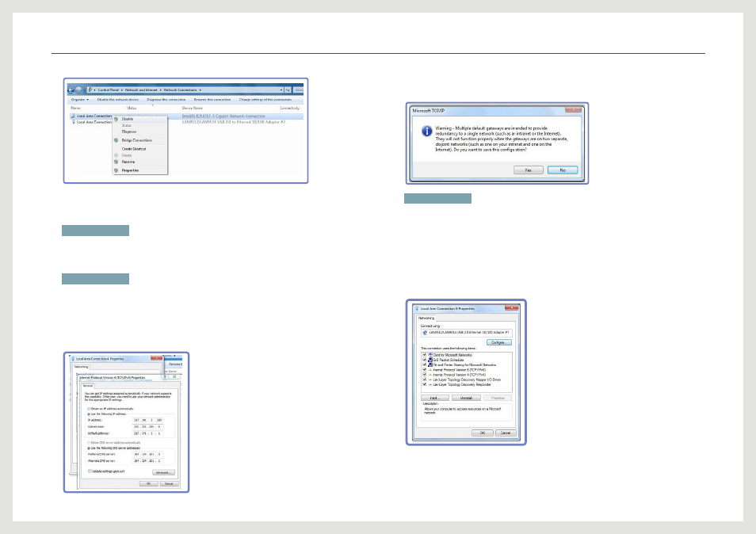Viewport: 756px width, 534px height.
Task: Uncheck Internet Protocol Version 6 (TCP/IPv6)
Action: [424, 370]
